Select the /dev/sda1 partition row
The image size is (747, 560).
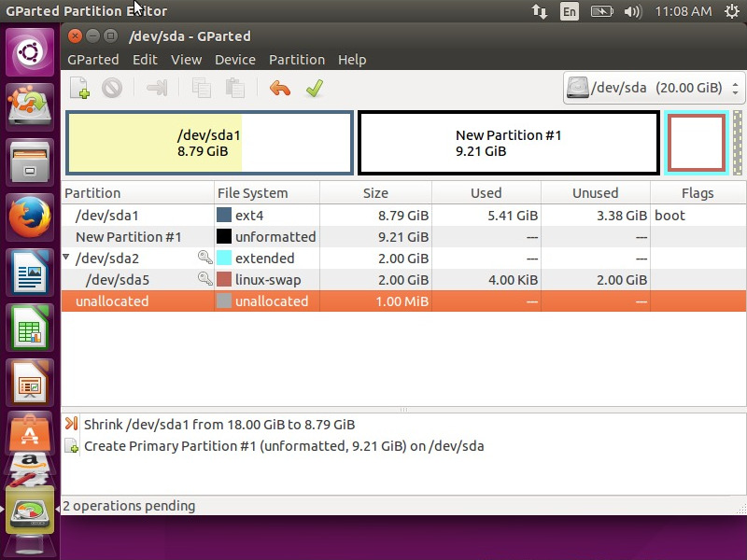click(x=403, y=216)
